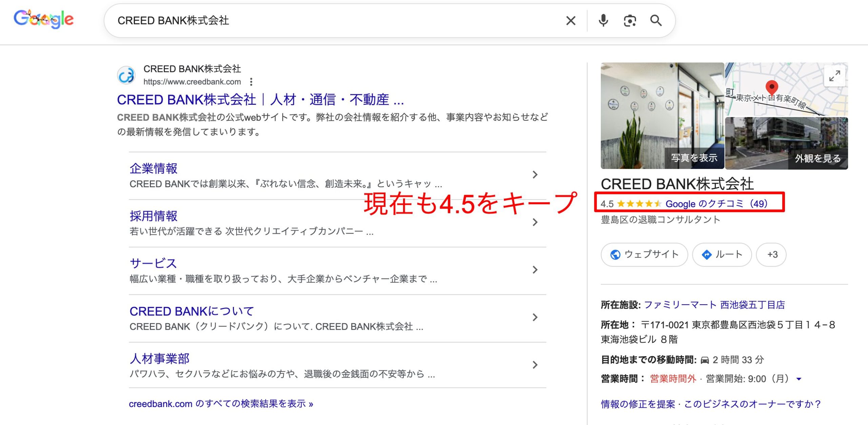View office photos via 写真を表示 thumbnail

pyautogui.click(x=662, y=116)
